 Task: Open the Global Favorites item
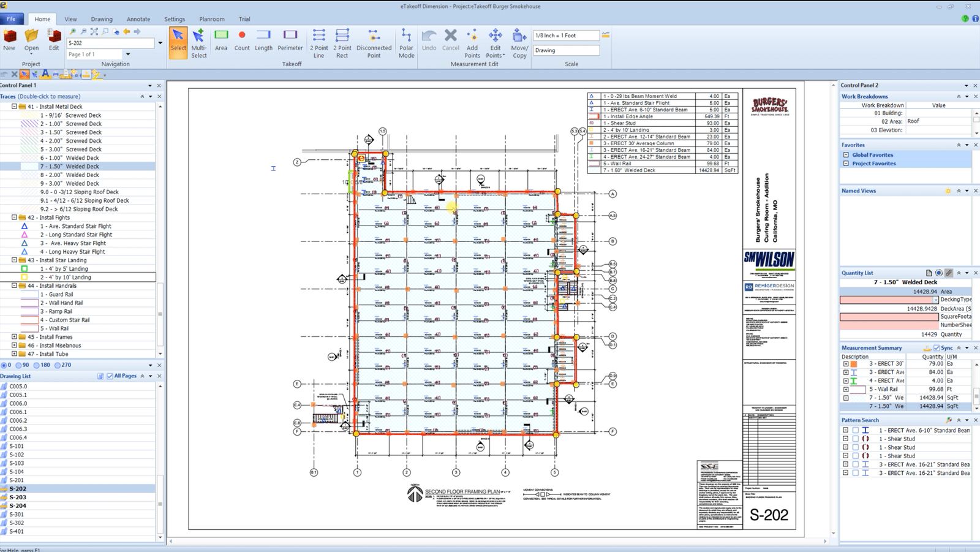pyautogui.click(x=872, y=155)
